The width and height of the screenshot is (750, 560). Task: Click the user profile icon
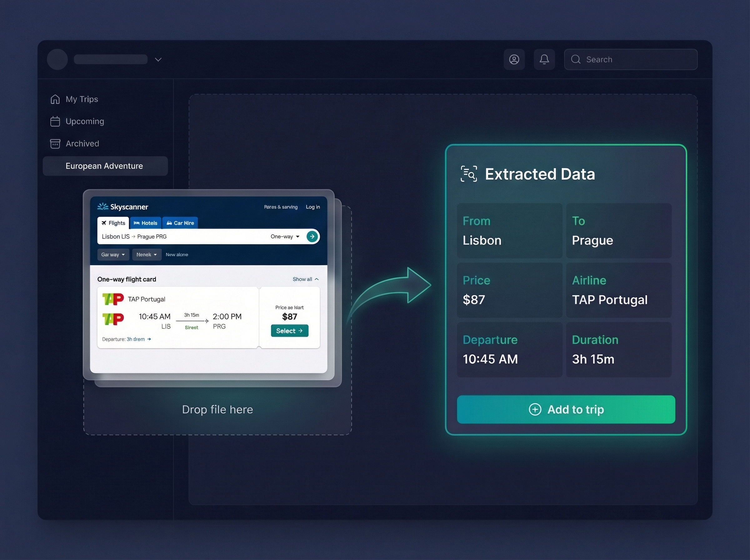pos(514,59)
